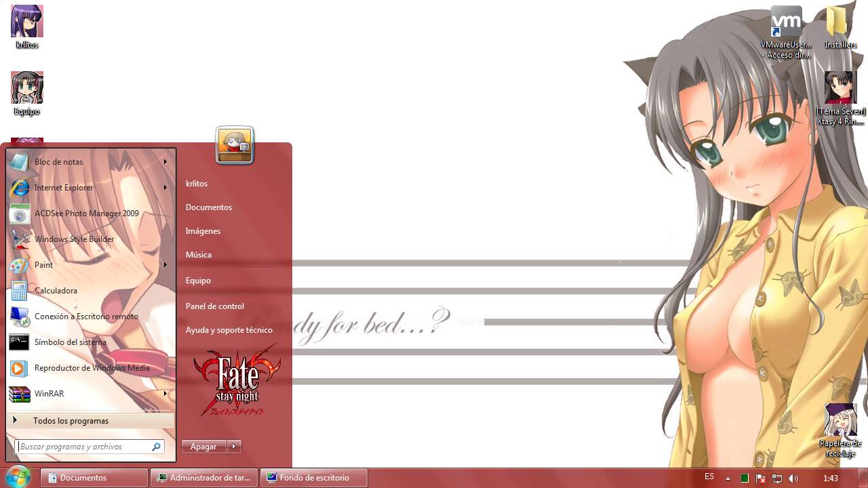Open Bloc de notas
The height and width of the screenshot is (488, 868).
(59, 161)
